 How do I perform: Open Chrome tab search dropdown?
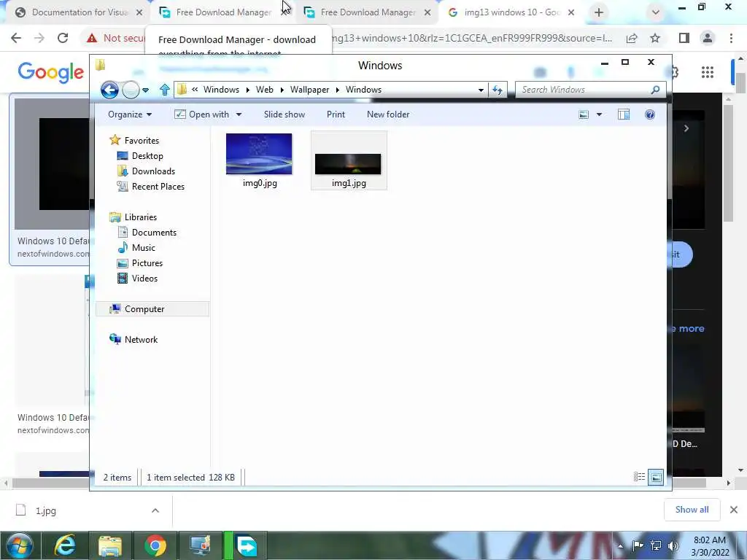656,12
